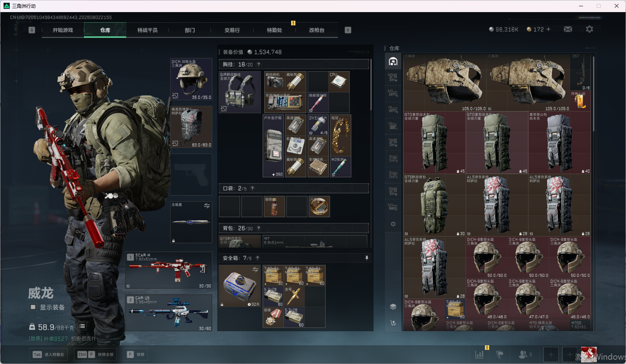Click the help icon beside 安全箱

point(257,258)
